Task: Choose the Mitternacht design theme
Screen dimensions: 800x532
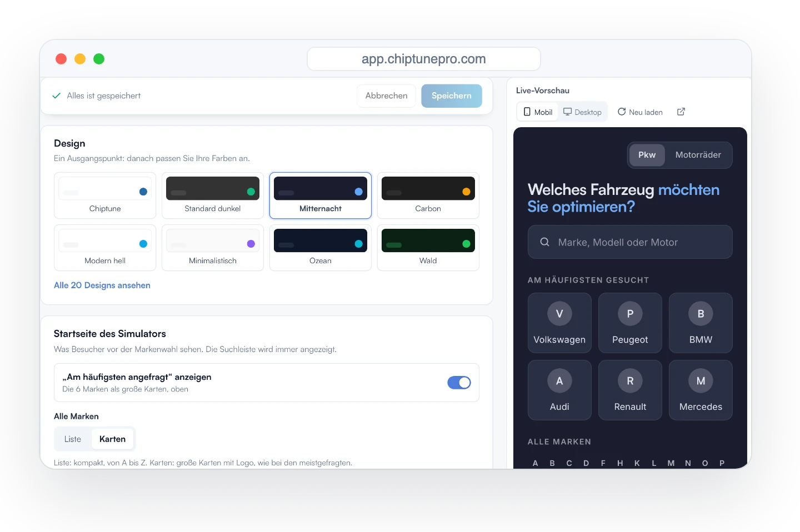Action: pos(321,195)
